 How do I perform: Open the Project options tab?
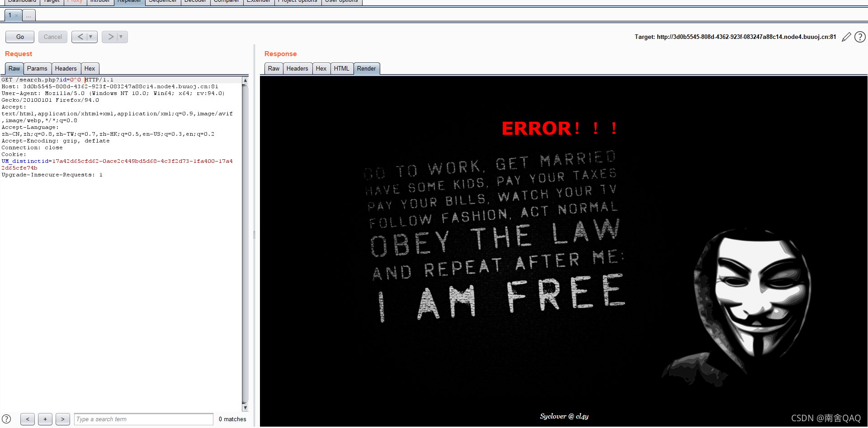point(298,2)
